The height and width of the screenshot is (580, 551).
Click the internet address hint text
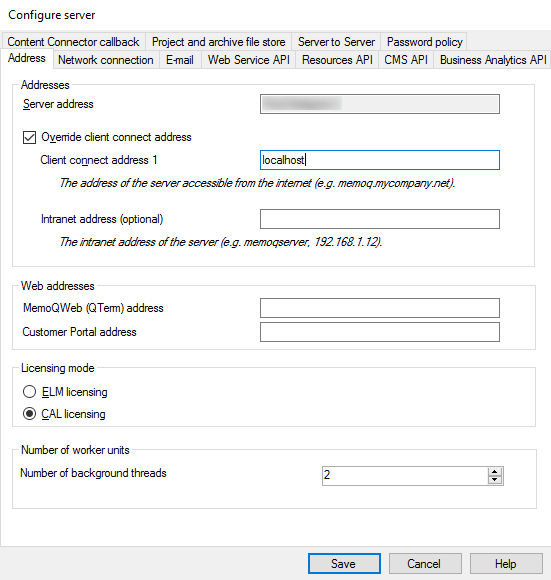[257, 183]
